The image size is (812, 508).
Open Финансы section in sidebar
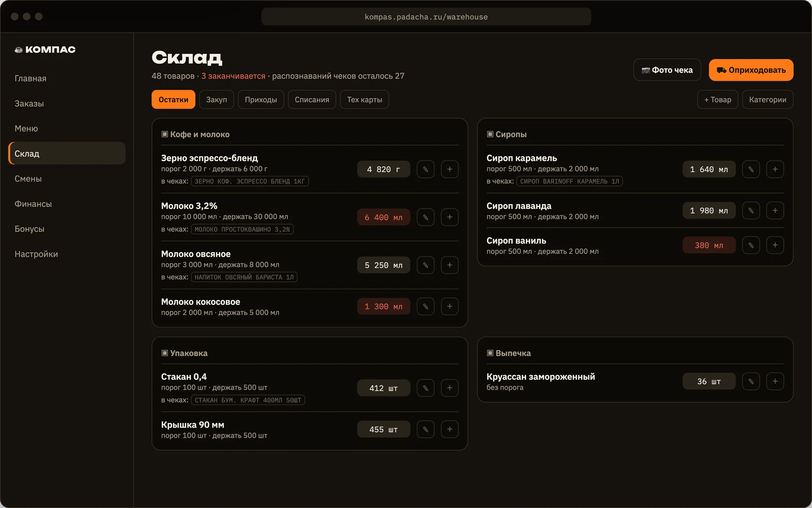tap(67, 204)
